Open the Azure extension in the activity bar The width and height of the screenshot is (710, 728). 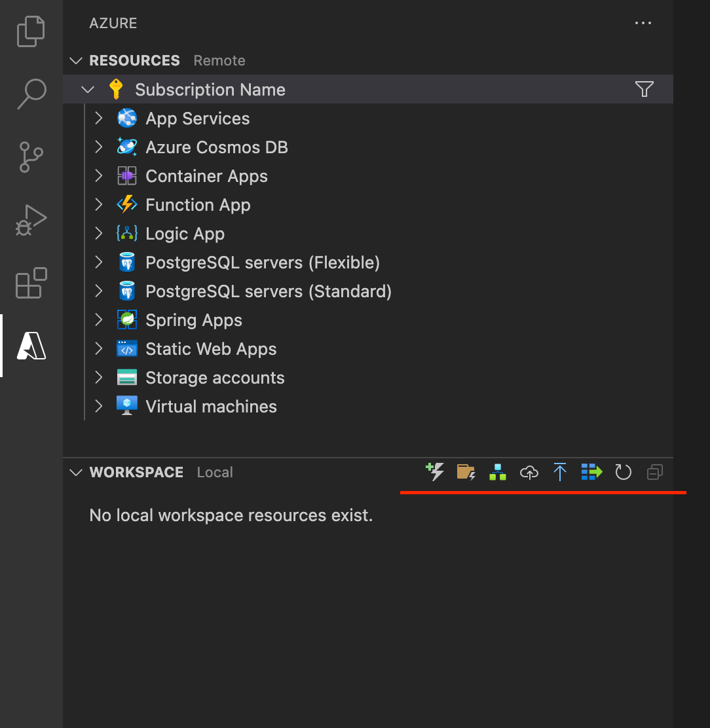coord(31,346)
